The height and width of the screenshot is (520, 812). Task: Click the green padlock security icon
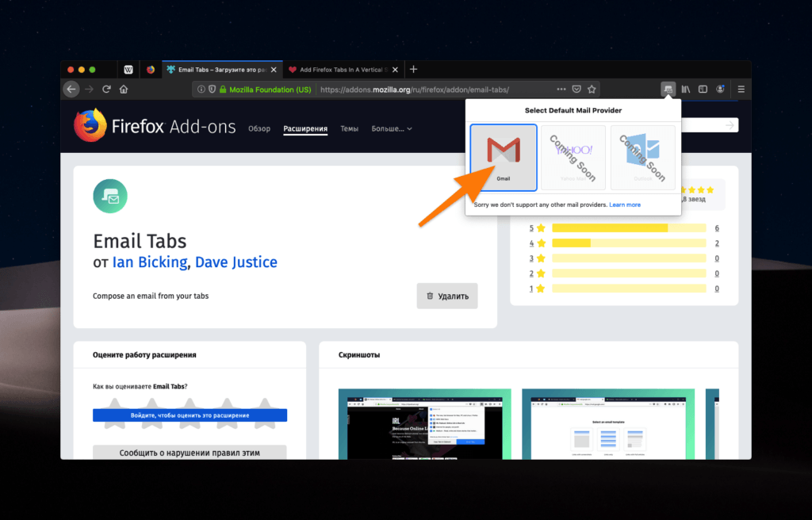223,89
